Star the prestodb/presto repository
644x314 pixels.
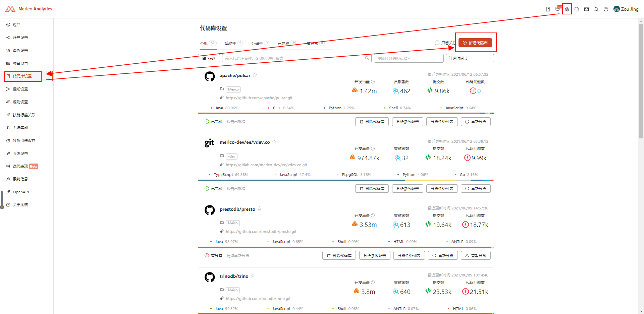(x=260, y=209)
